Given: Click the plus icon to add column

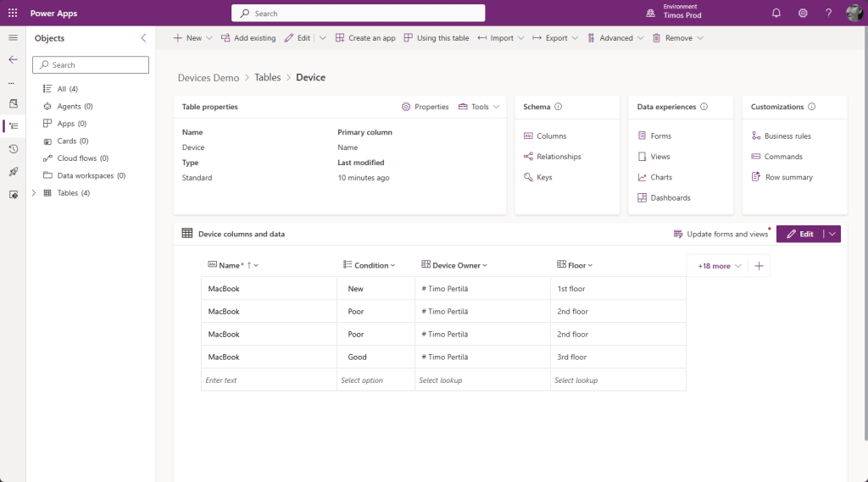Looking at the screenshot, I should (759, 266).
